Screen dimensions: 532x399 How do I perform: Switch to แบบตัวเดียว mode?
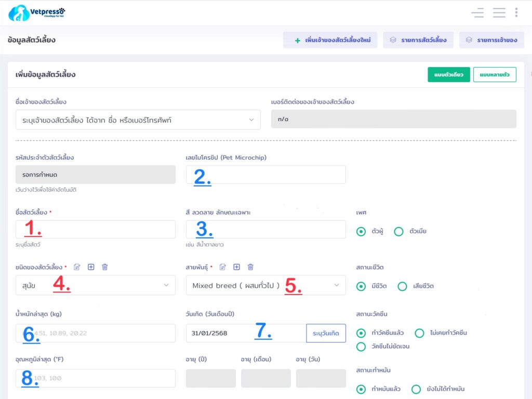coord(448,75)
